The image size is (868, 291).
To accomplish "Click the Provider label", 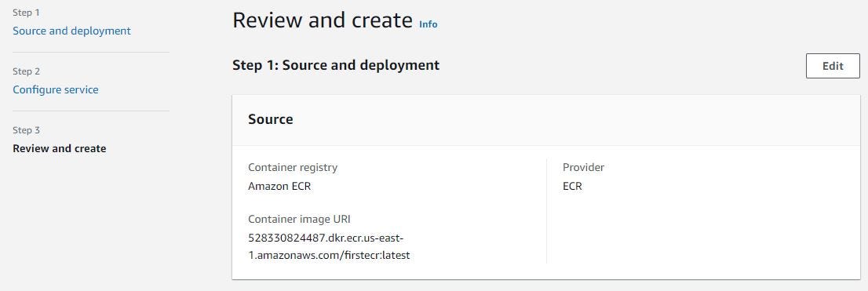I will pyautogui.click(x=583, y=167).
